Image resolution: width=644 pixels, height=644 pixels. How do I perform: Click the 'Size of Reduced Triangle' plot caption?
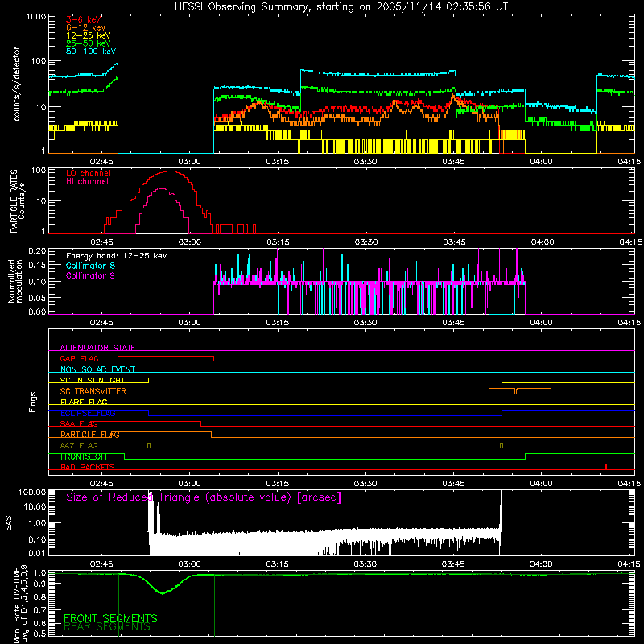click(204, 497)
